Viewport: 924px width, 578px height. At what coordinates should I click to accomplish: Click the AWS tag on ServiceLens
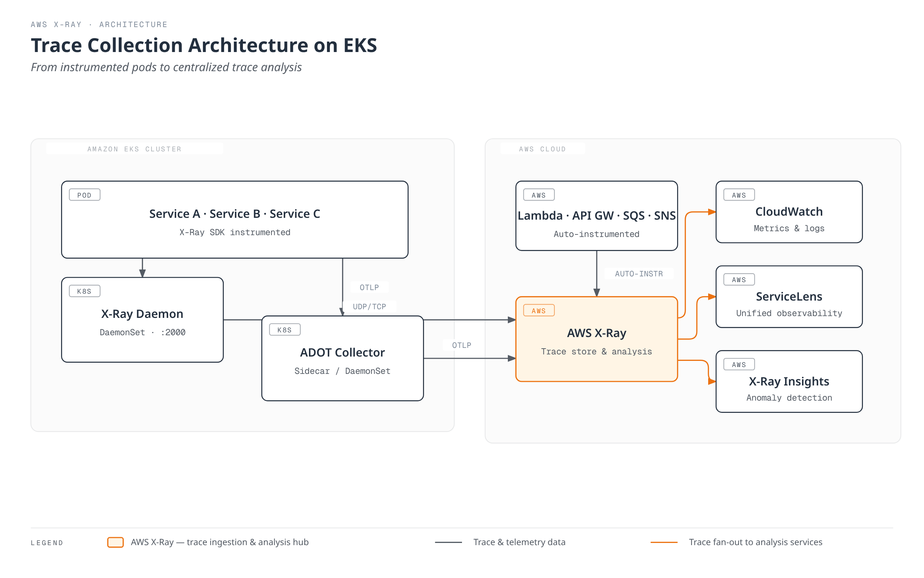pos(739,280)
